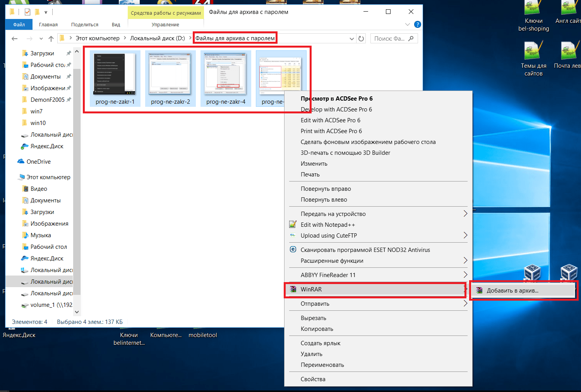Click the Notepad++ icon in context menu
Image resolution: width=581 pixels, height=392 pixels.
293,224
